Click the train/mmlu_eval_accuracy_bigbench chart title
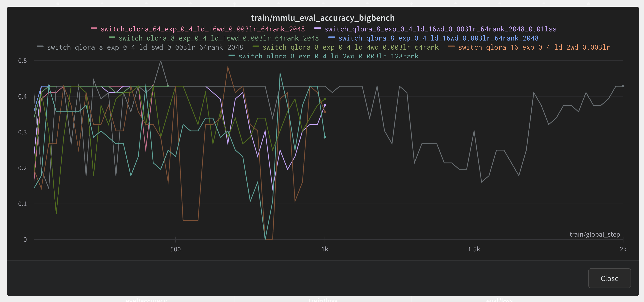 tap(323, 18)
